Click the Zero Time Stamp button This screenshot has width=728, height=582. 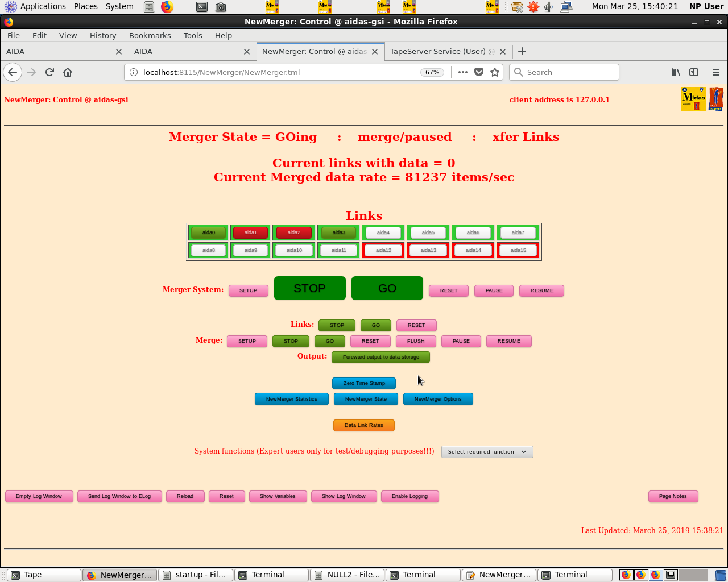point(364,383)
